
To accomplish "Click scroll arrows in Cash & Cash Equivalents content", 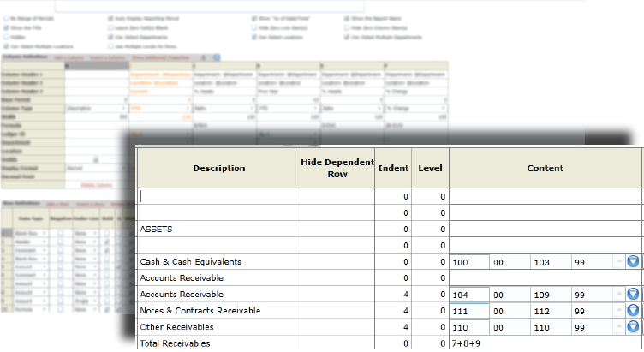I will click(x=618, y=261).
